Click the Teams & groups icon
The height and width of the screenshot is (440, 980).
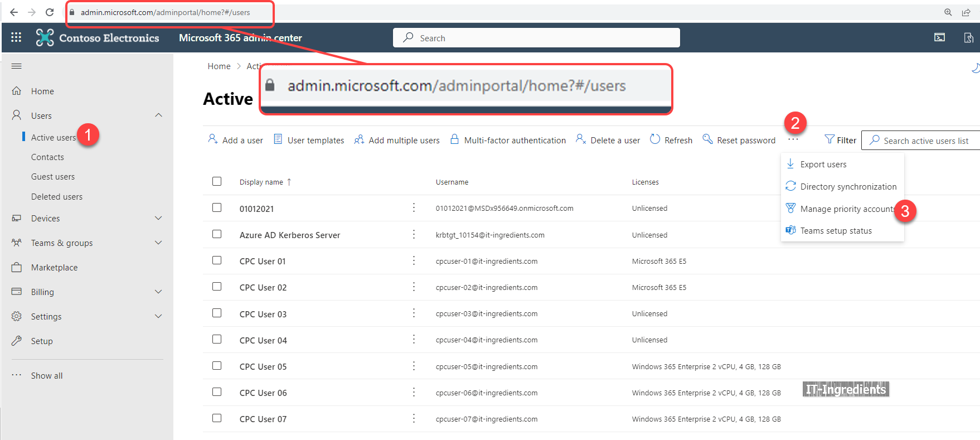click(x=17, y=243)
